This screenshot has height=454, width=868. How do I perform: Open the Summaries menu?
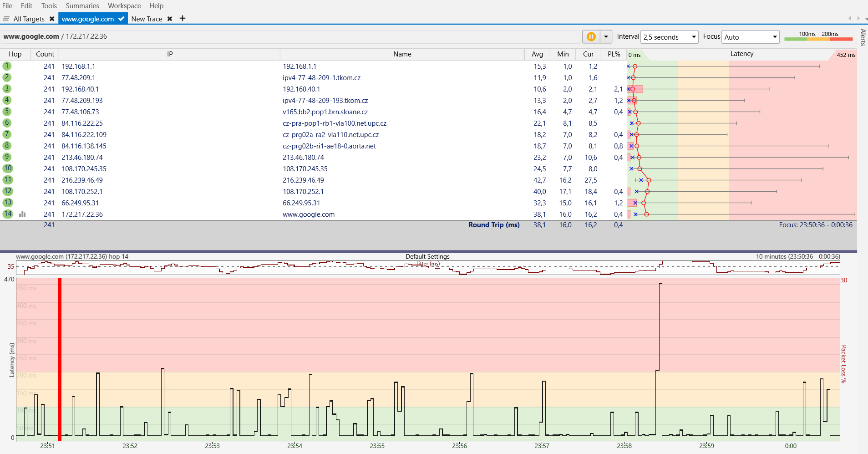click(x=82, y=6)
